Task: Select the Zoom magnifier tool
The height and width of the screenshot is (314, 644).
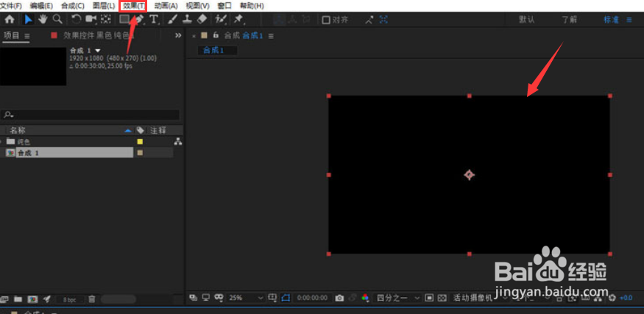Action: tap(57, 19)
